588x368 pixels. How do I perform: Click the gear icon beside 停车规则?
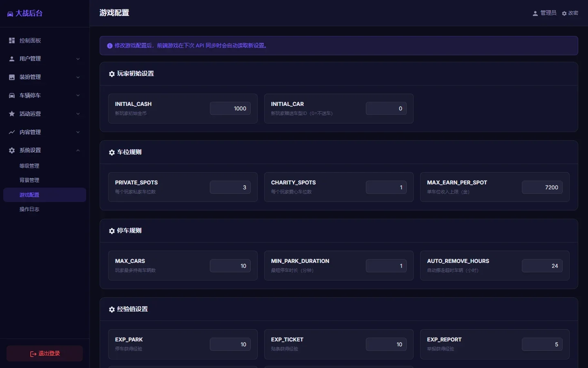tap(112, 231)
